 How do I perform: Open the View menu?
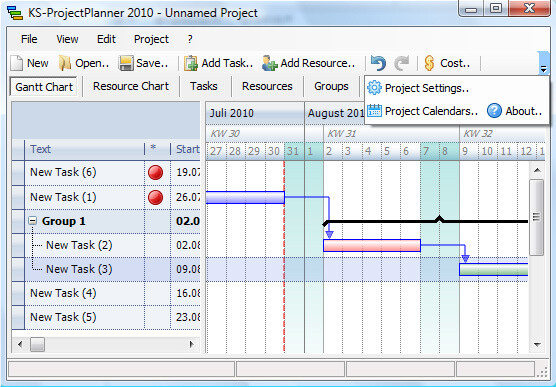[67, 39]
